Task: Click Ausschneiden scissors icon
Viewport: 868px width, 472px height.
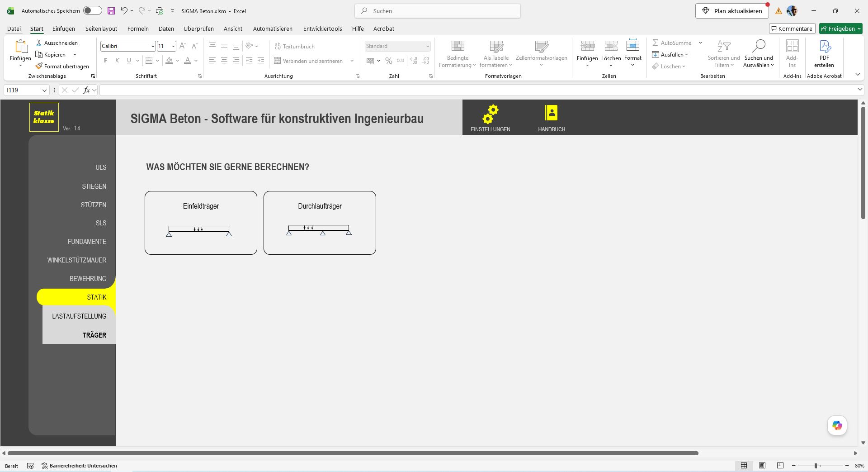Action: tap(39, 43)
